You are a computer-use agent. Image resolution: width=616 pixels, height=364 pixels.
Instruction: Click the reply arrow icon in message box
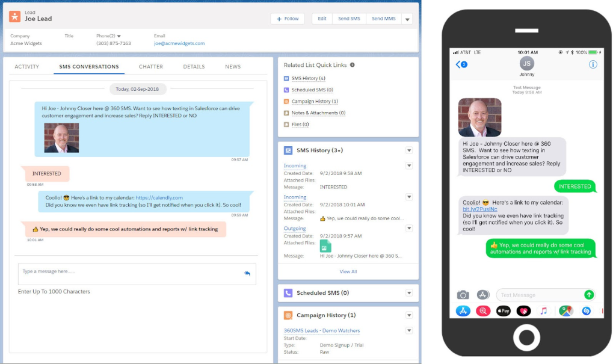tap(247, 273)
